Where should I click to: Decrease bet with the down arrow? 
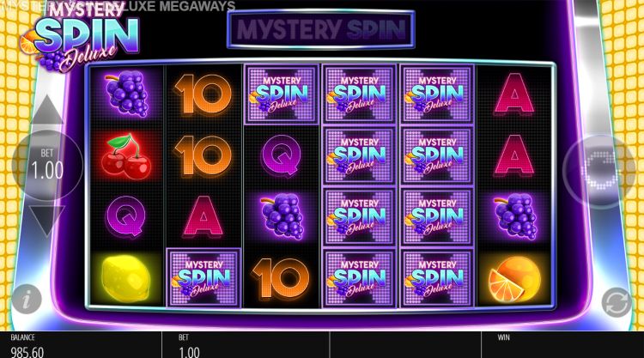tap(47, 221)
